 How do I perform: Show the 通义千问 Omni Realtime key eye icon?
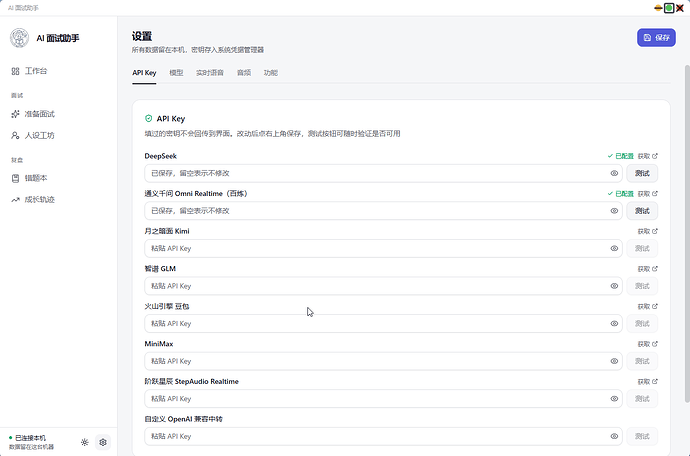(x=614, y=211)
